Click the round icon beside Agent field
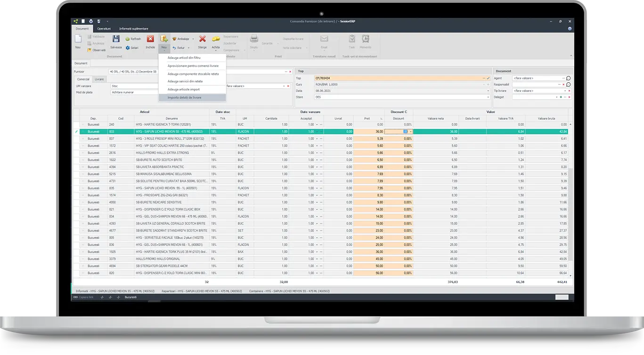The width and height of the screenshot is (644, 355). (569, 78)
